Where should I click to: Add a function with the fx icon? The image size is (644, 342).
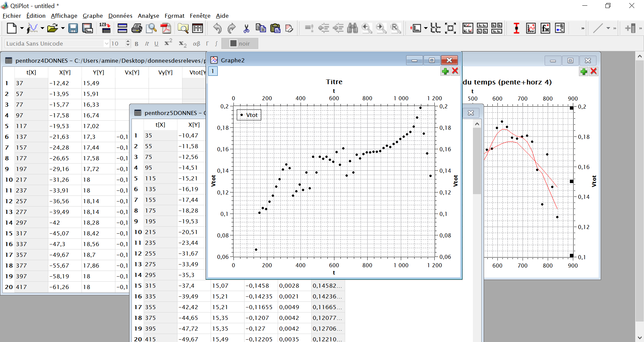tap(545, 28)
